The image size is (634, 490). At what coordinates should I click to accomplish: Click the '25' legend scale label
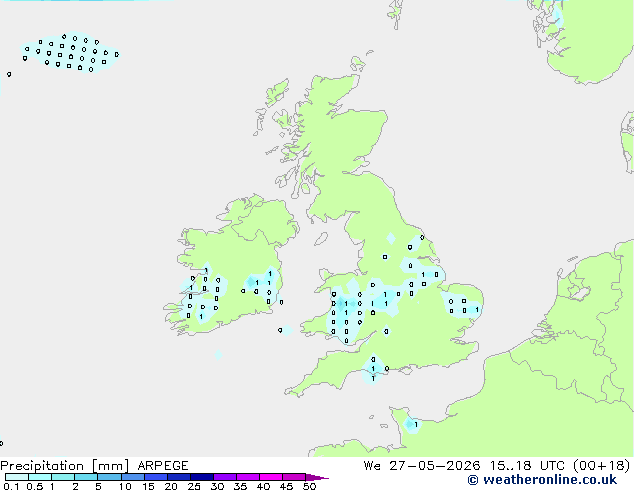point(194,486)
